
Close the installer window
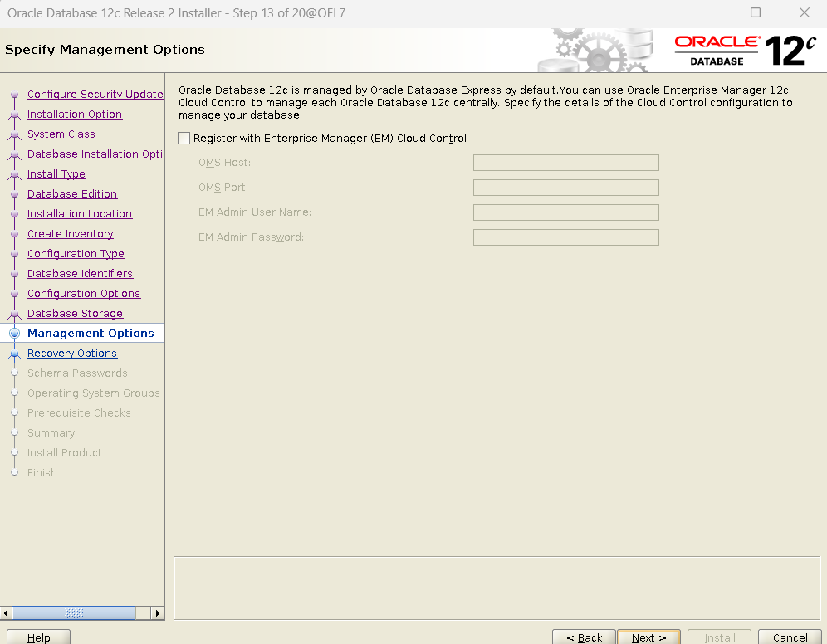click(804, 12)
